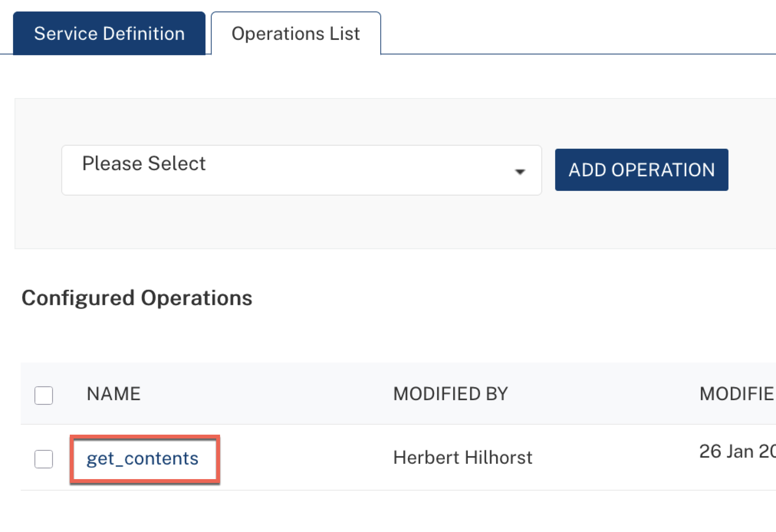Open the get_contents operation link

tap(142, 459)
